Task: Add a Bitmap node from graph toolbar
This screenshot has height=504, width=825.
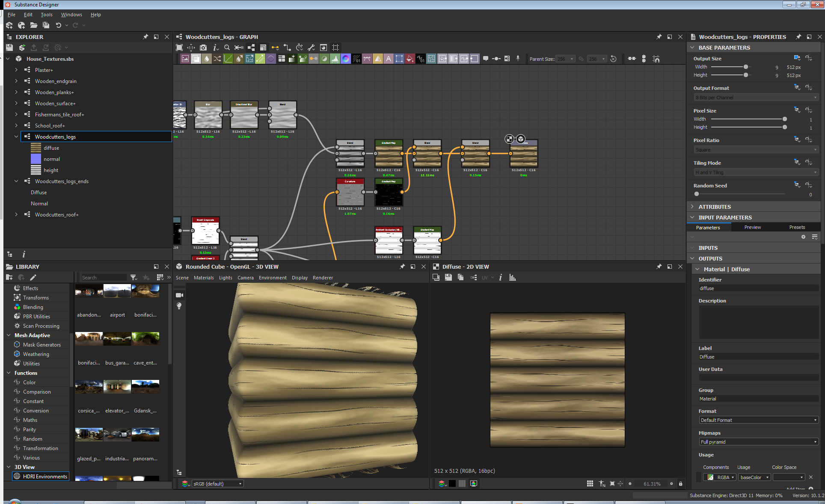Action: point(185,59)
